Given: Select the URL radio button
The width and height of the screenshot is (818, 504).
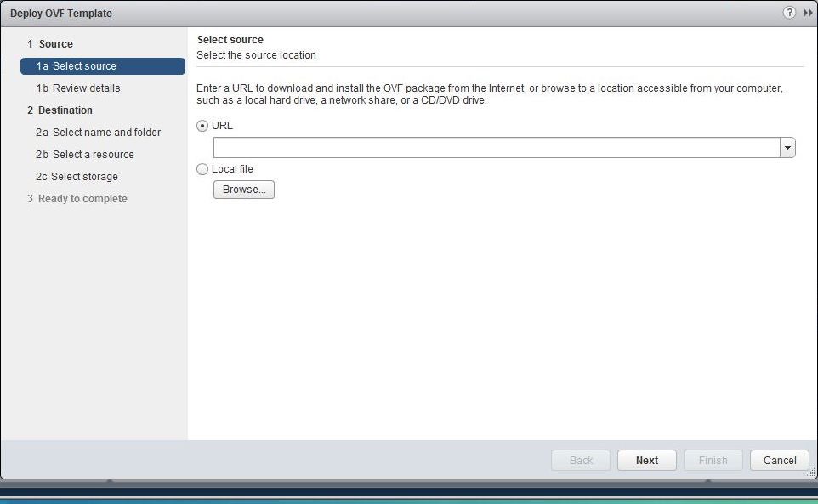Looking at the screenshot, I should (202, 126).
